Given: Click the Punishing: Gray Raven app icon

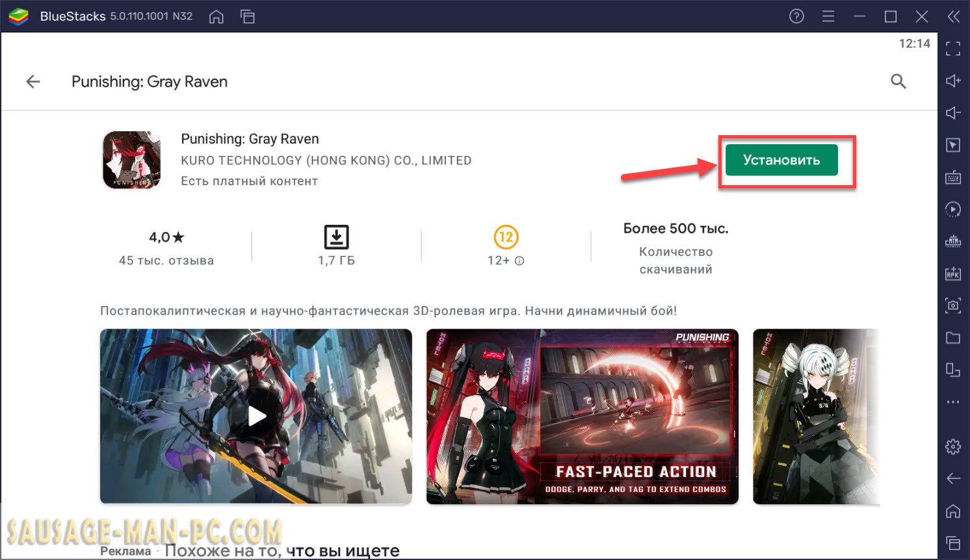Looking at the screenshot, I should click(132, 160).
